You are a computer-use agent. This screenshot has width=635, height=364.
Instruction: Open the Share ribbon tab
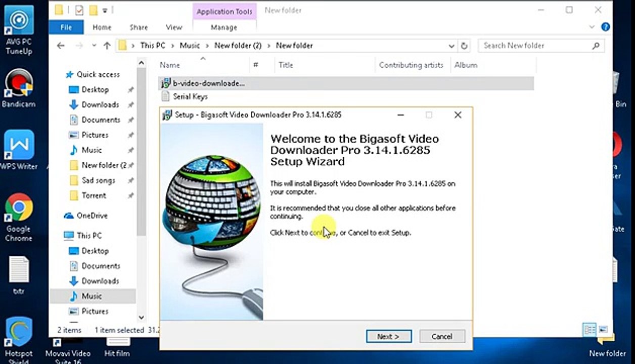coord(139,27)
